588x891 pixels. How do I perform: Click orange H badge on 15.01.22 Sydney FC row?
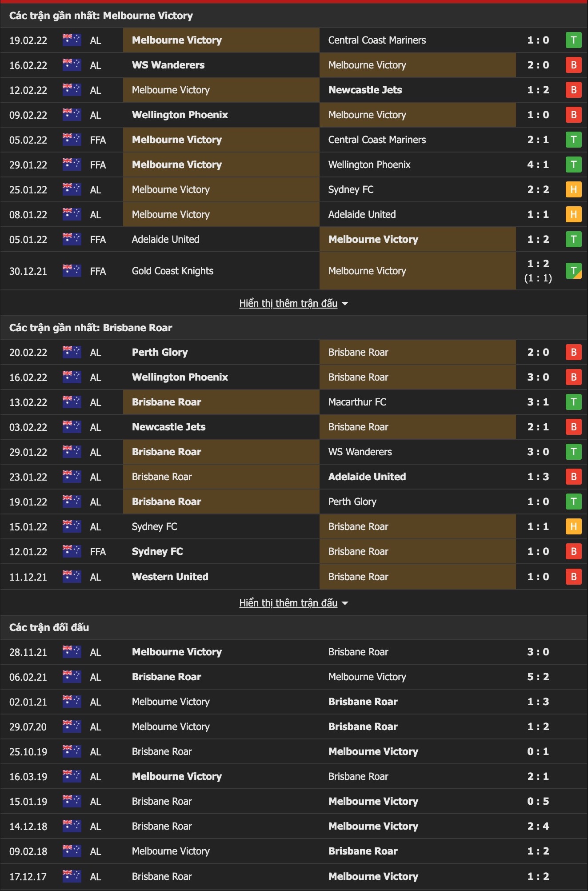pos(573,526)
